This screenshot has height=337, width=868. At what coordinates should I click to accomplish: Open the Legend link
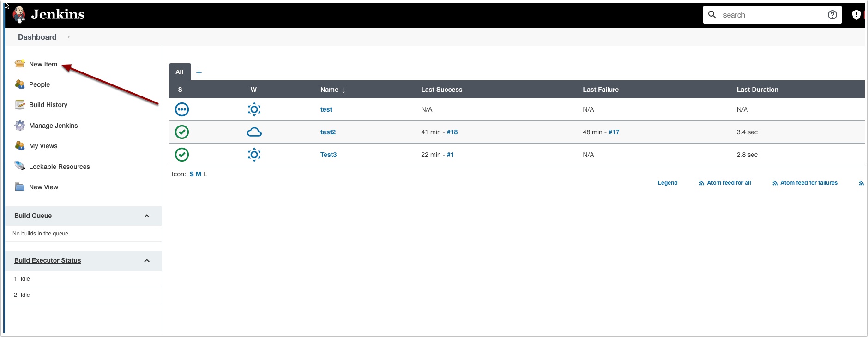[x=668, y=183]
